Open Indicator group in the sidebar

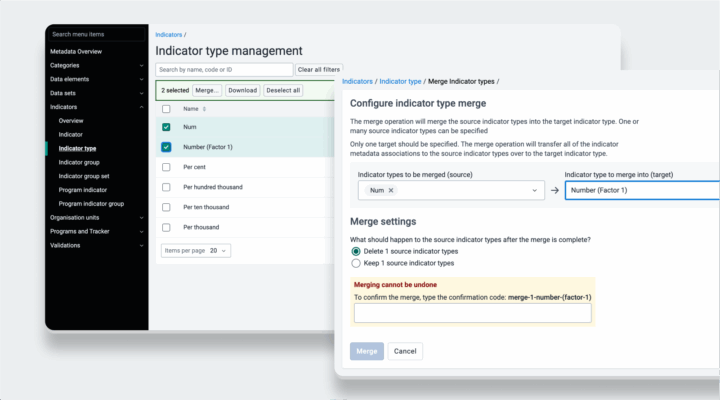pos(79,162)
